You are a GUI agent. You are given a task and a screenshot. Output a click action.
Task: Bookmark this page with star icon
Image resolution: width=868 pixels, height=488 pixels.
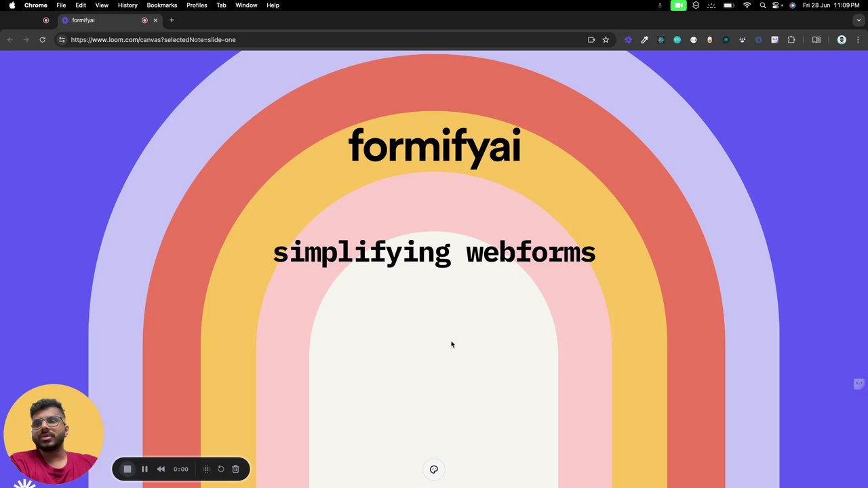606,40
